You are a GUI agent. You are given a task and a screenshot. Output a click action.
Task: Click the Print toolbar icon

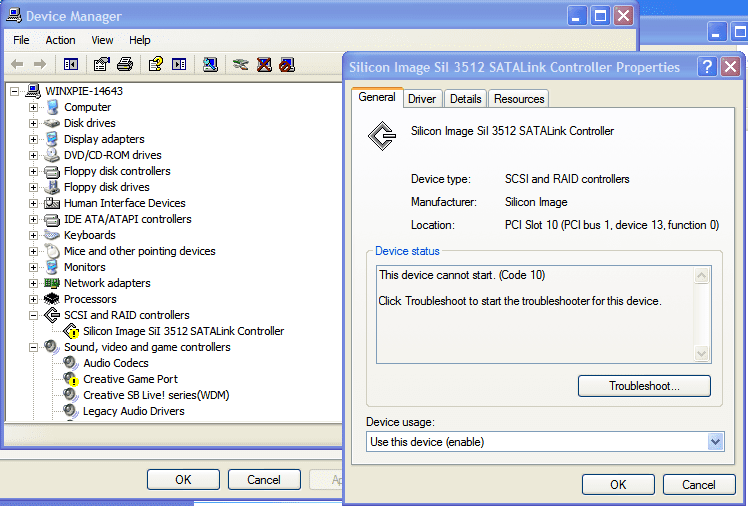pyautogui.click(x=125, y=64)
